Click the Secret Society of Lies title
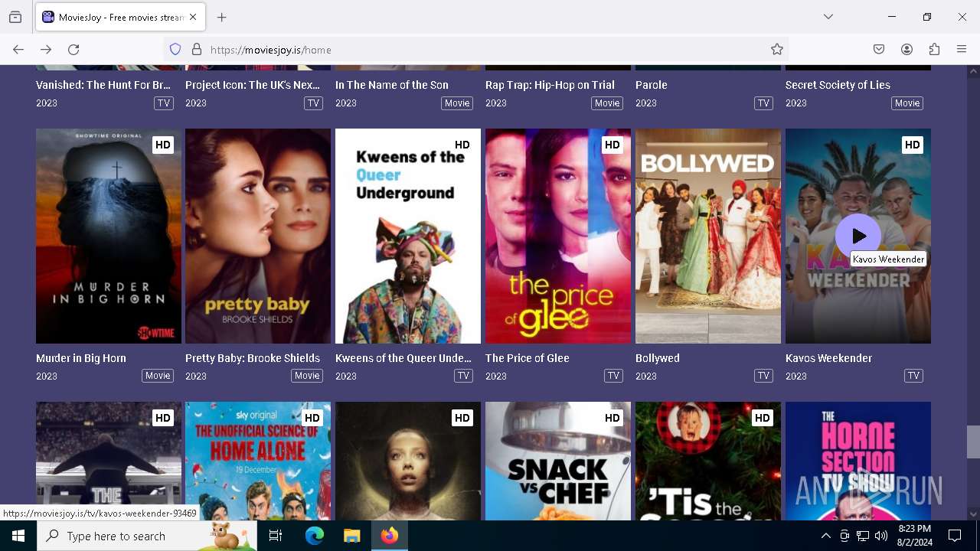Screen dimensions: 980x551 tap(838, 85)
